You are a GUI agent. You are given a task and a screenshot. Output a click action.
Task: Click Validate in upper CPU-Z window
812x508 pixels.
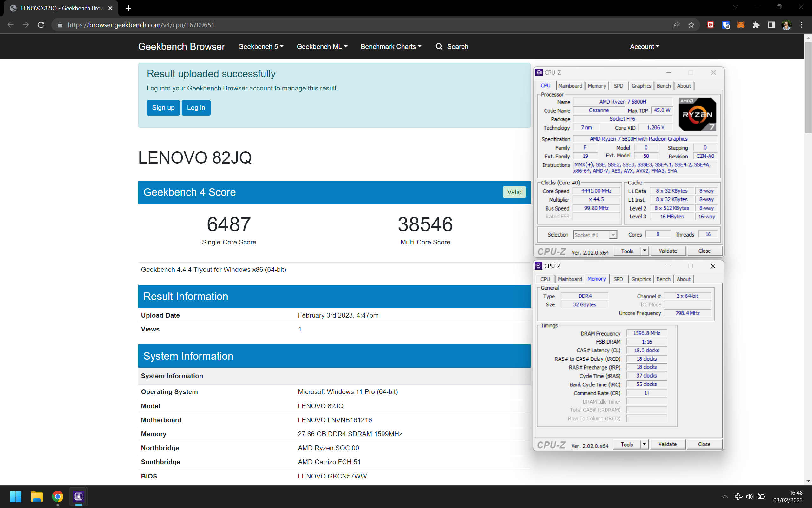coord(668,251)
